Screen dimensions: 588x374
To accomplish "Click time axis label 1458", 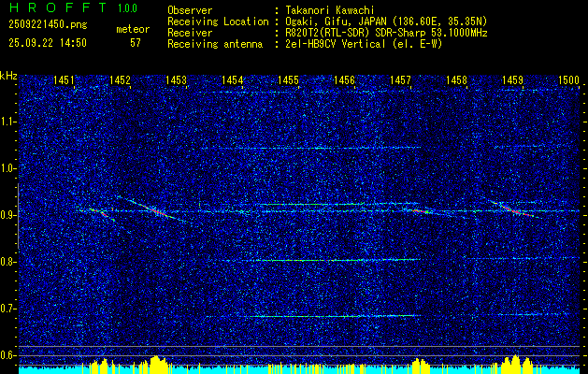I will [x=457, y=79].
